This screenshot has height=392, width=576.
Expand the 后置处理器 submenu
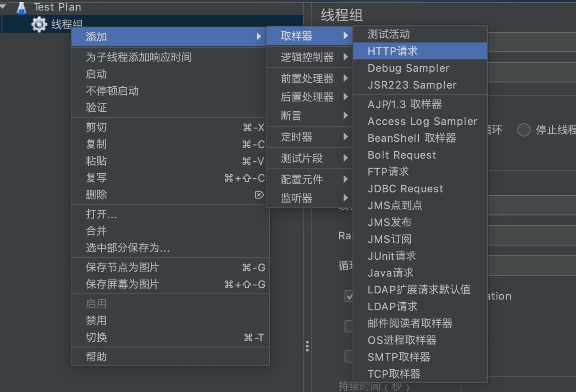tap(309, 97)
